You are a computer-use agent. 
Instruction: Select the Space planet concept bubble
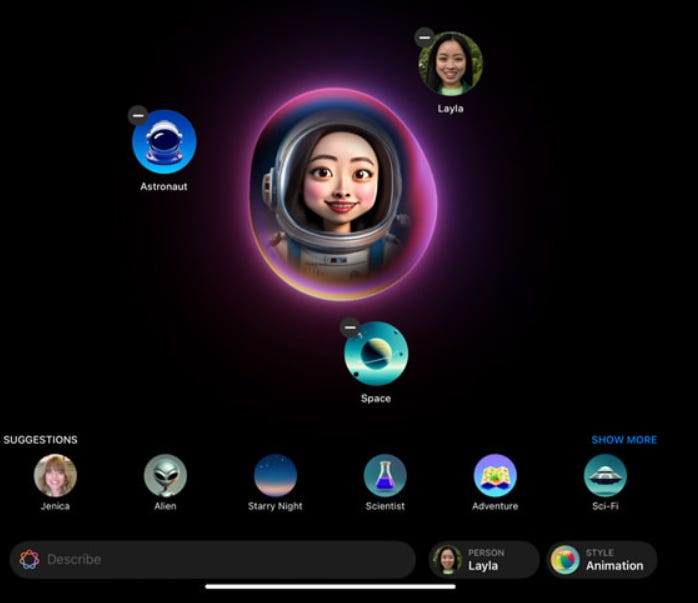[x=376, y=353]
